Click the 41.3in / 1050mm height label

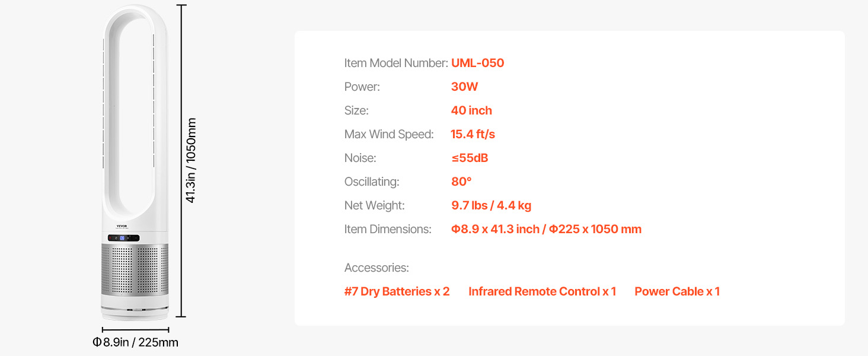pos(191,160)
